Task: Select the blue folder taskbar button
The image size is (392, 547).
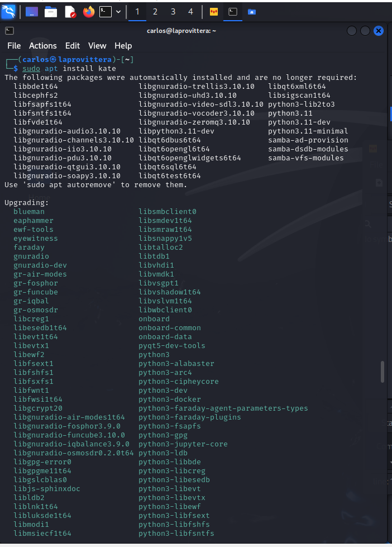Action: click(251, 12)
